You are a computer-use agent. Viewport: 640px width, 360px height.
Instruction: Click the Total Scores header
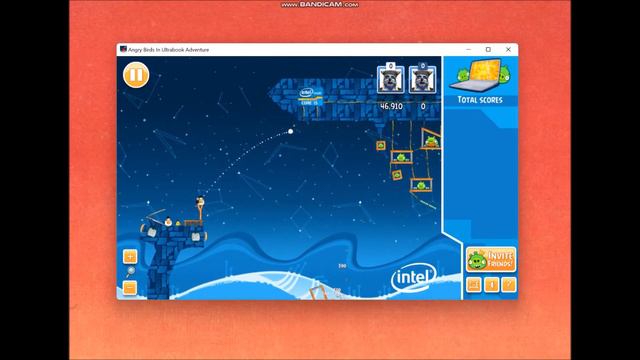tap(480, 100)
